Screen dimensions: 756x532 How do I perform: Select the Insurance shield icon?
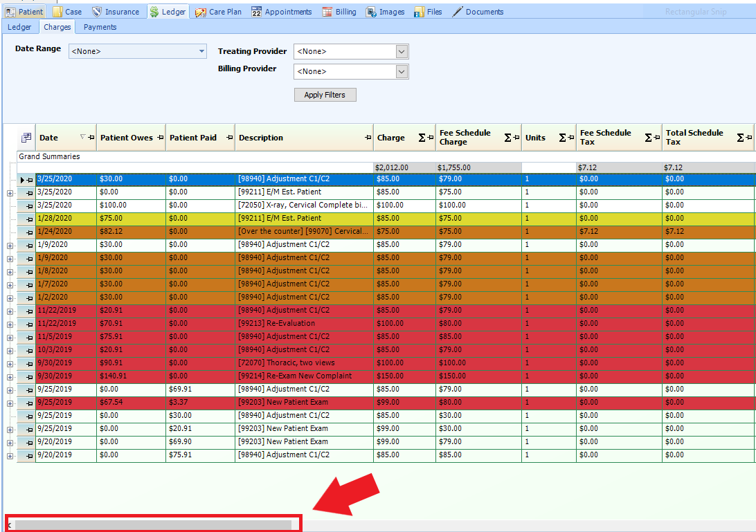97,11
